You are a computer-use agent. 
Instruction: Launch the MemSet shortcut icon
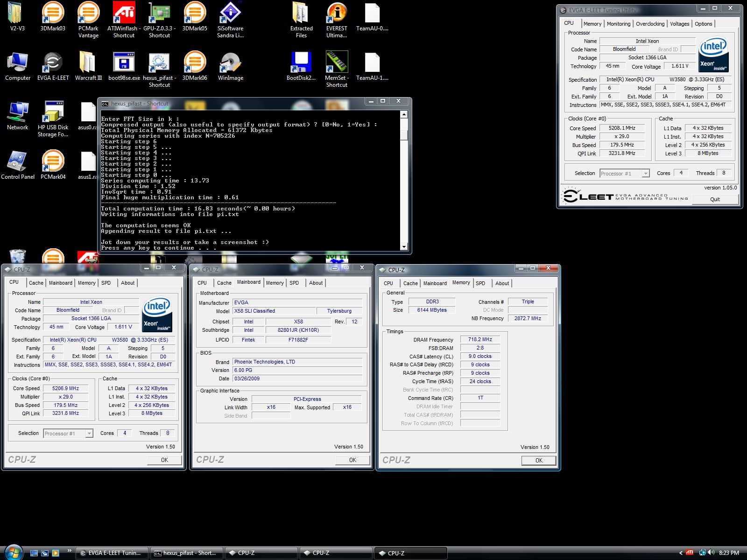point(337,69)
